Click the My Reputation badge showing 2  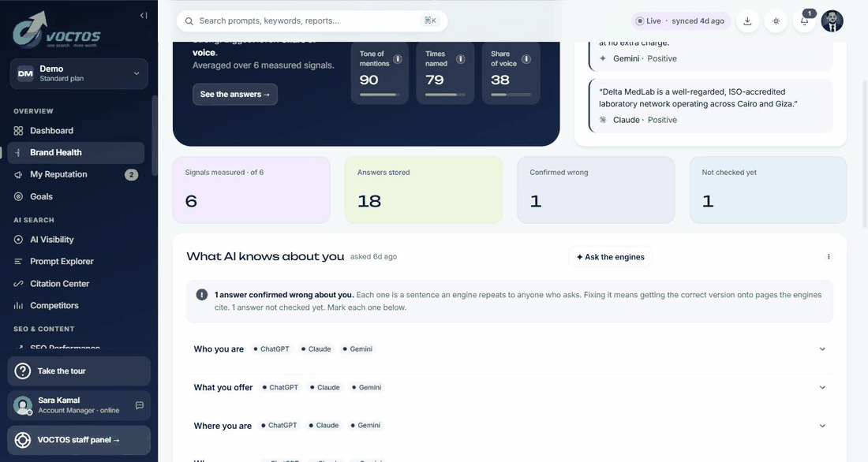click(131, 175)
